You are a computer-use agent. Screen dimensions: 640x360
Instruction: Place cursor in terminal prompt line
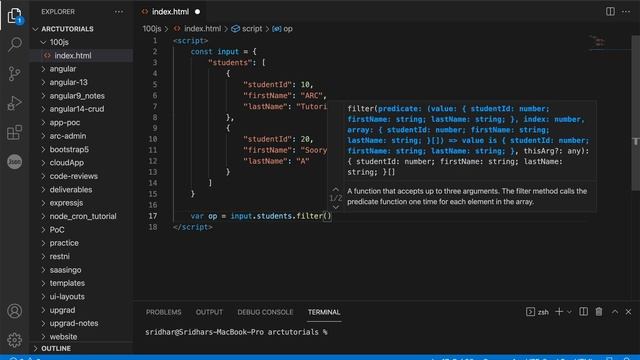[x=236, y=332]
